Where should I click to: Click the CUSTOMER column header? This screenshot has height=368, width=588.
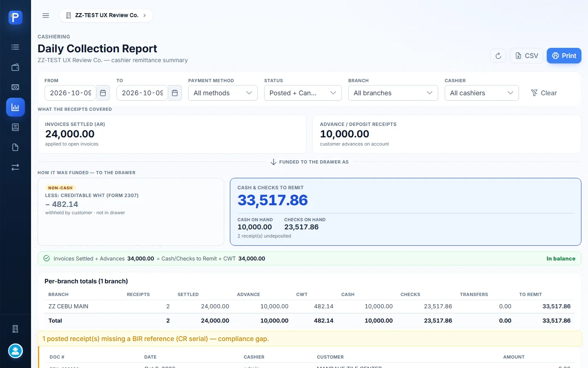[x=330, y=357]
